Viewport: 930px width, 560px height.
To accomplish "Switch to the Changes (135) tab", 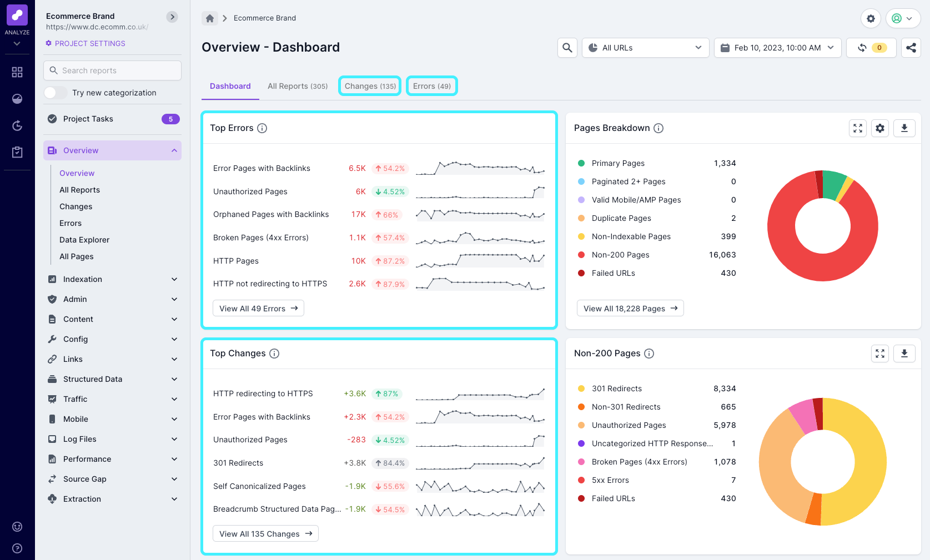I will (x=370, y=86).
